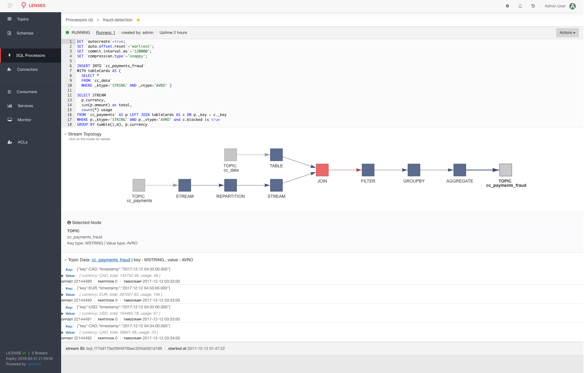
Task: Open Topics in sidebar
Action: pos(23,19)
